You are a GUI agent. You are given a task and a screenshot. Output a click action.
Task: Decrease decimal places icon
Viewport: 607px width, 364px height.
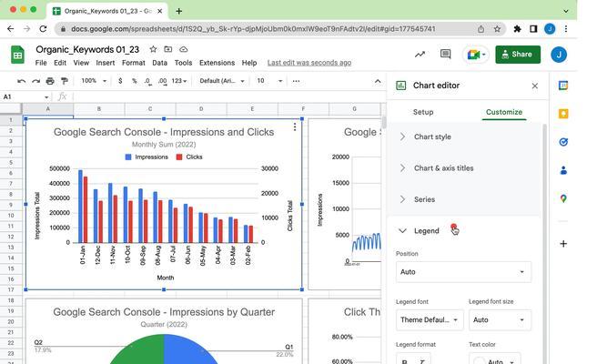point(147,81)
